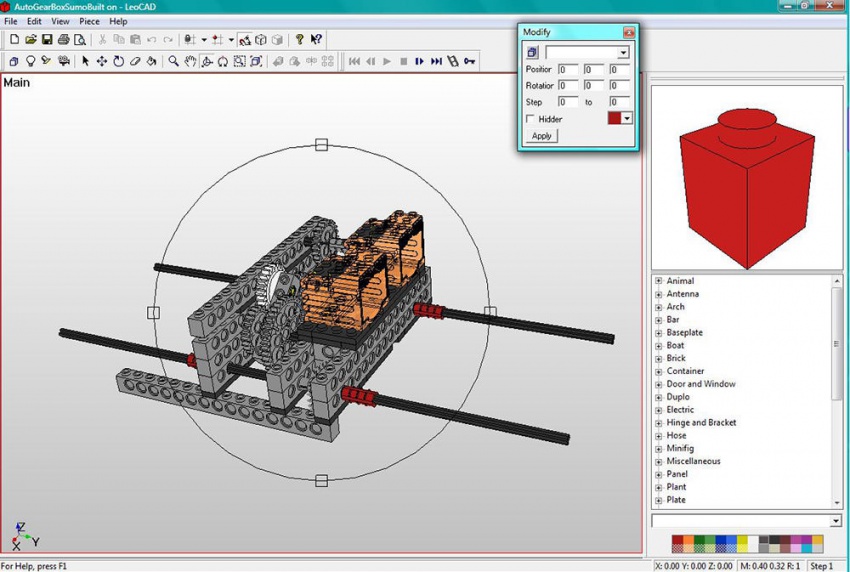The height and width of the screenshot is (572, 850).
Task: Choose the Eraser tool
Action: [135, 61]
